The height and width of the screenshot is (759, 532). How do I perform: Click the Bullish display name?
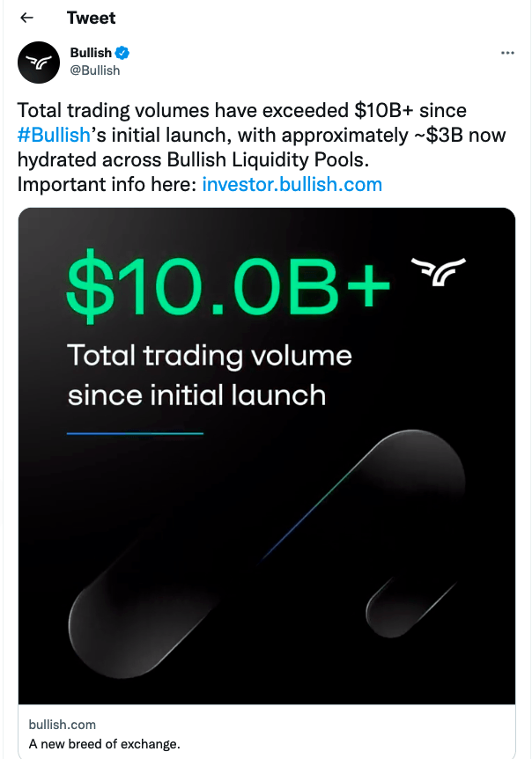pyautogui.click(x=91, y=53)
